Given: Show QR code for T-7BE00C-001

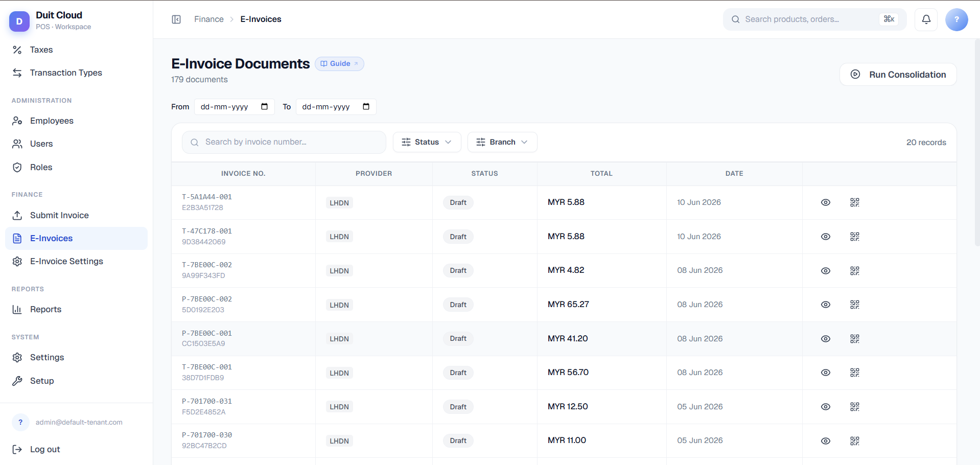Looking at the screenshot, I should pos(855,373).
